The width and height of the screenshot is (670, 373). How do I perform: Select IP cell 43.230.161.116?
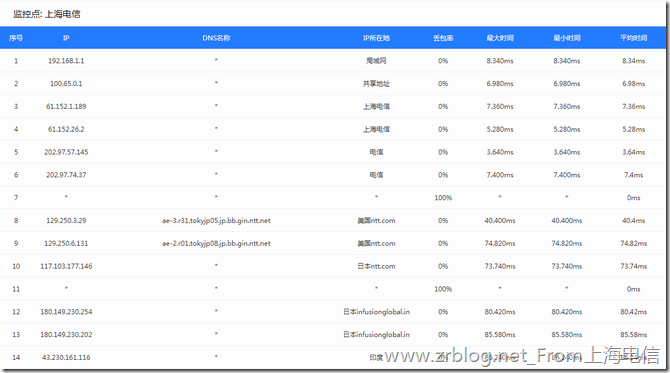[66, 357]
